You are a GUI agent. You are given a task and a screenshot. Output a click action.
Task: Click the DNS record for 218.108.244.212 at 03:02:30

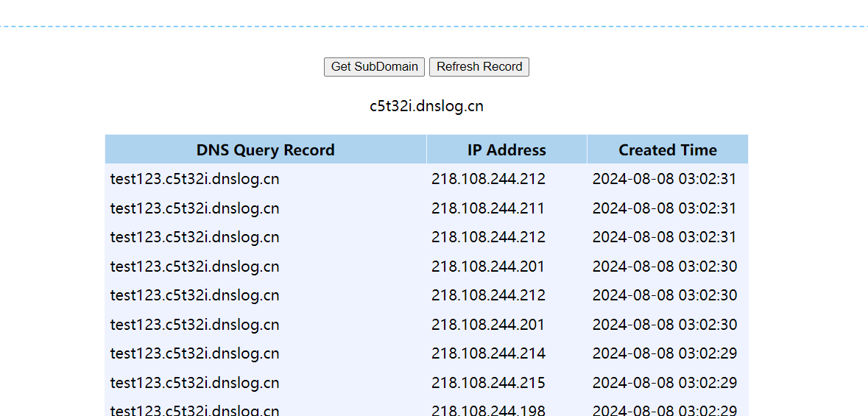195,295
